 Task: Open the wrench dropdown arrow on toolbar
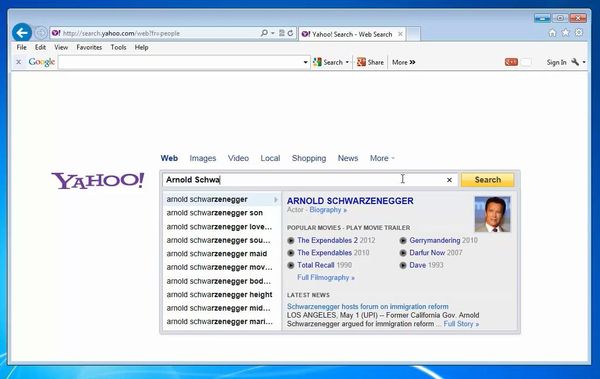[x=584, y=62]
